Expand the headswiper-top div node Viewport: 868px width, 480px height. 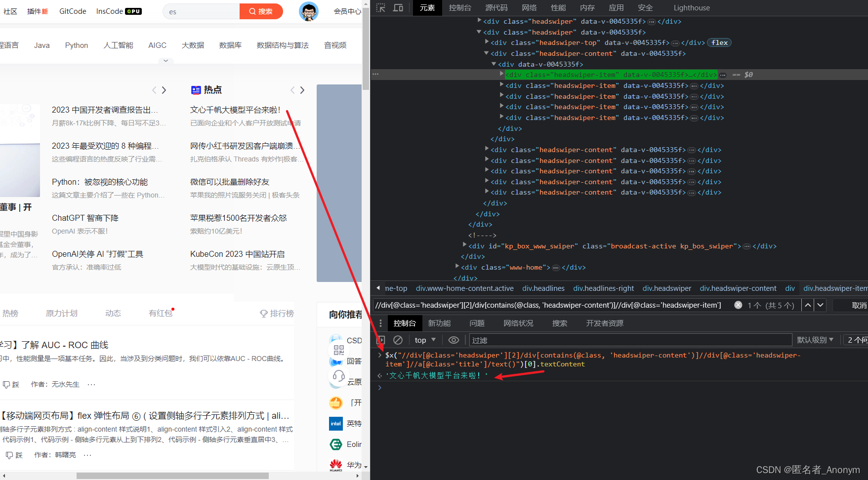(487, 42)
